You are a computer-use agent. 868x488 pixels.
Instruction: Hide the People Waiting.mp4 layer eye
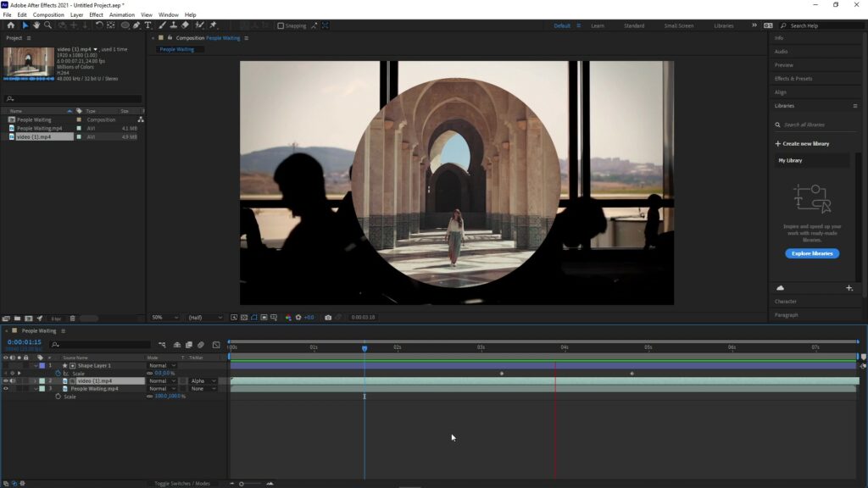coord(6,389)
